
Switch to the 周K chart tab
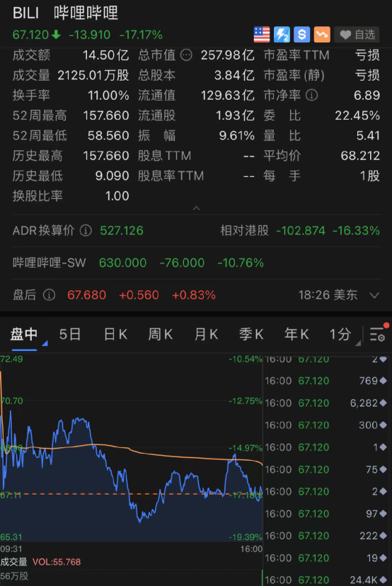tap(161, 334)
